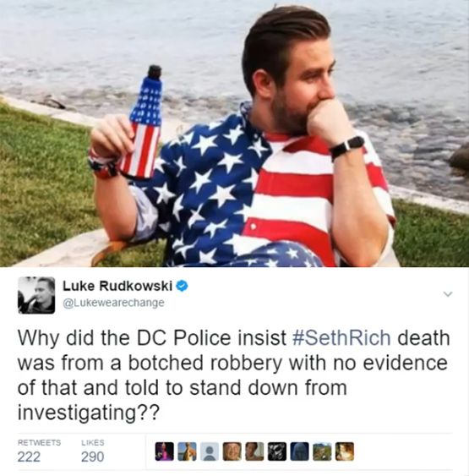Open the first liker's purple avatar
The height and width of the screenshot is (476, 469).
pos(165,451)
